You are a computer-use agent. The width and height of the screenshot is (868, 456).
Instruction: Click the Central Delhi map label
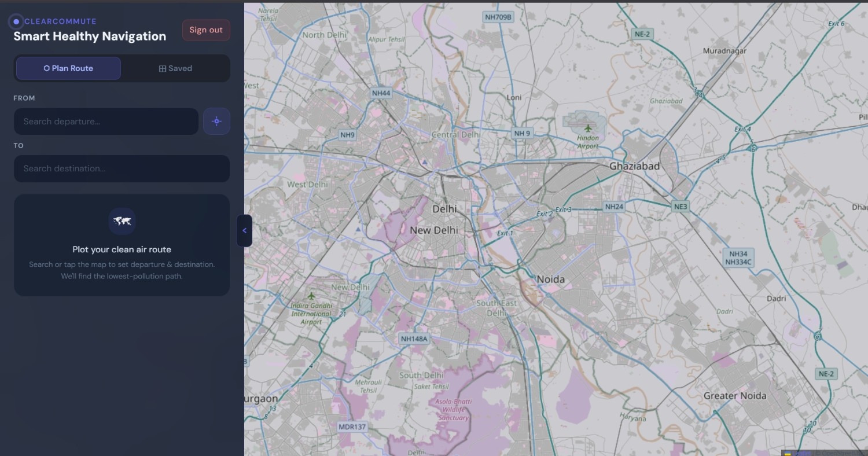pos(456,134)
